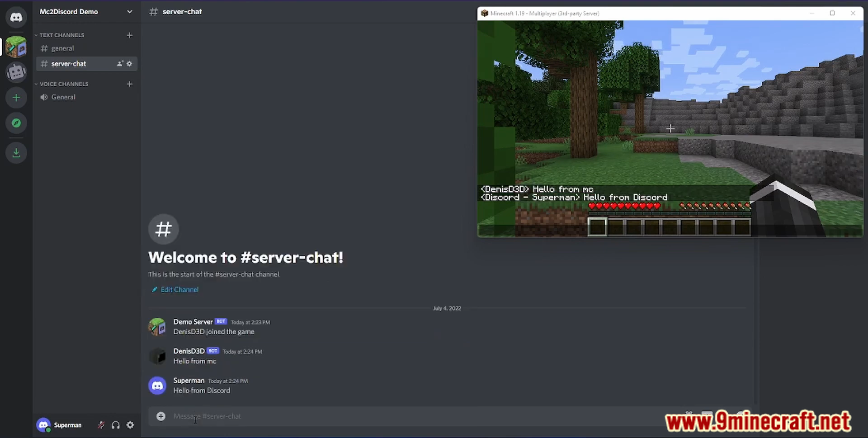Click DenisD3D username in chat
Image resolution: width=868 pixels, height=438 pixels.
pyautogui.click(x=189, y=351)
